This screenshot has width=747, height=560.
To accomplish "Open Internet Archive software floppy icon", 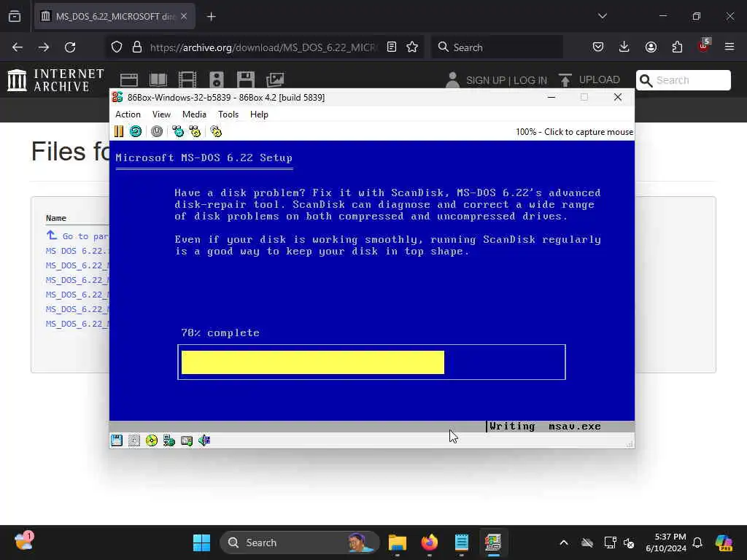I will [246, 79].
